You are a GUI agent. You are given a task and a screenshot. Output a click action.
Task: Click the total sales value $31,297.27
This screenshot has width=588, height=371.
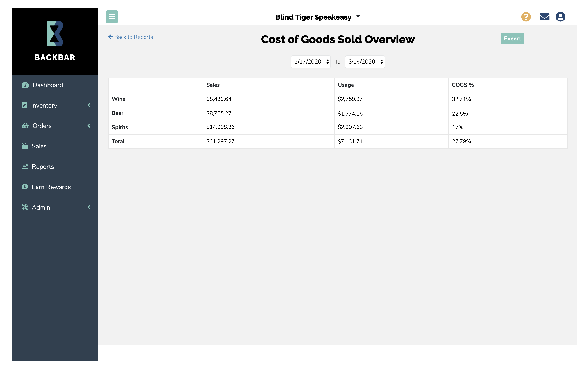click(x=220, y=141)
